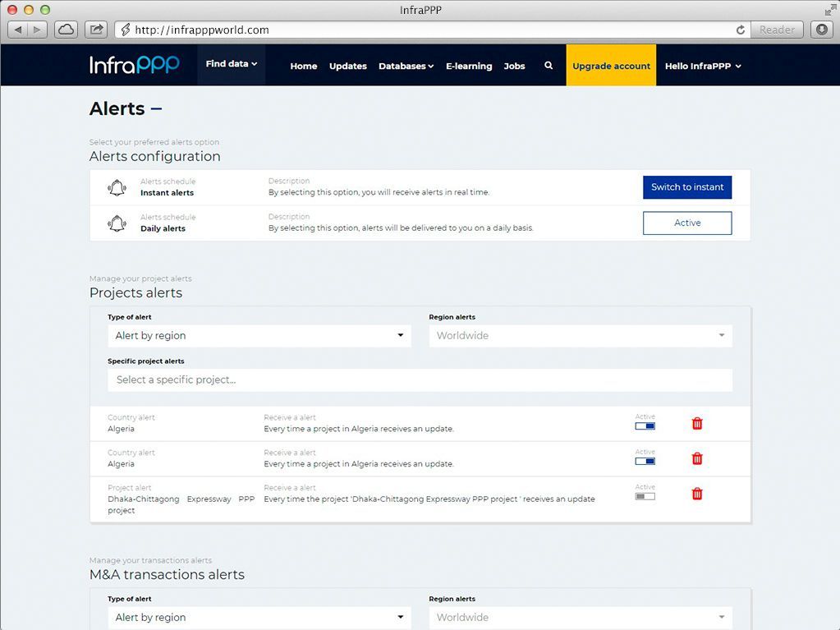Reload the page with refresh icon
840x630 pixels.
pyautogui.click(x=741, y=30)
